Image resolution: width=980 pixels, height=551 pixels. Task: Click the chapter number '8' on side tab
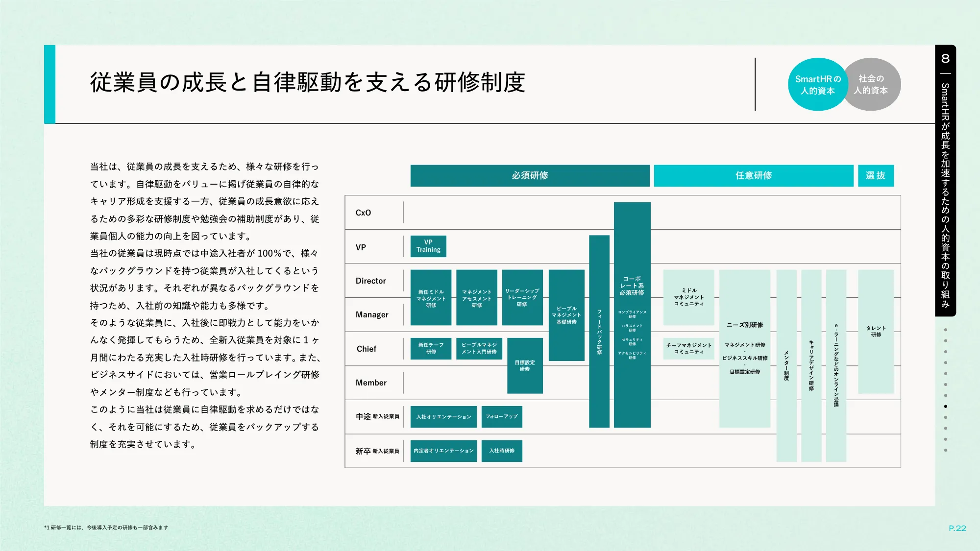(x=945, y=58)
